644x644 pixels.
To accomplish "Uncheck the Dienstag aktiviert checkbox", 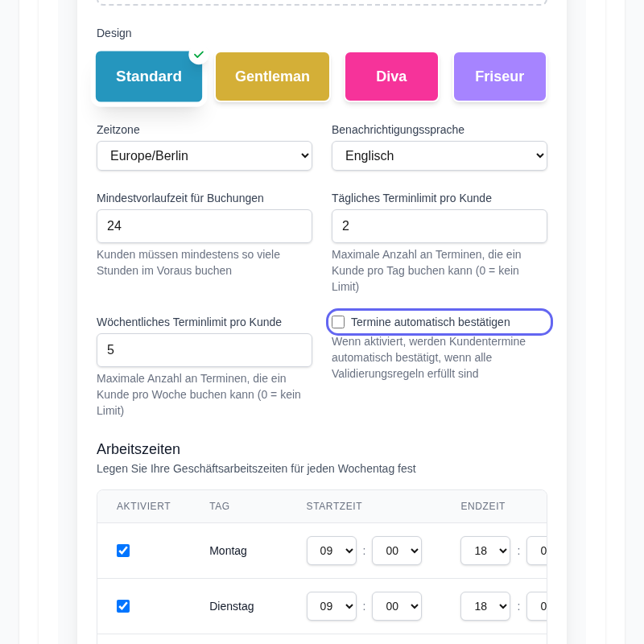I will [x=123, y=606].
